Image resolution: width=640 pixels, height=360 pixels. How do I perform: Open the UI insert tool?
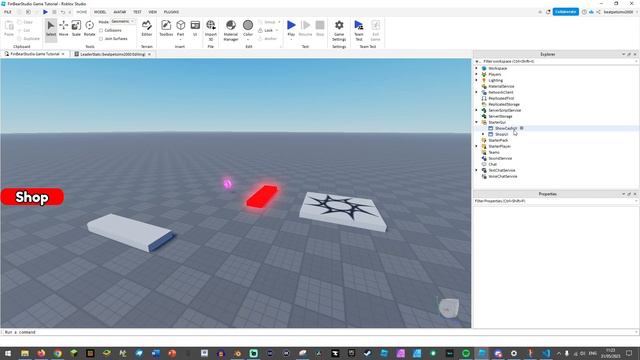(x=195, y=29)
